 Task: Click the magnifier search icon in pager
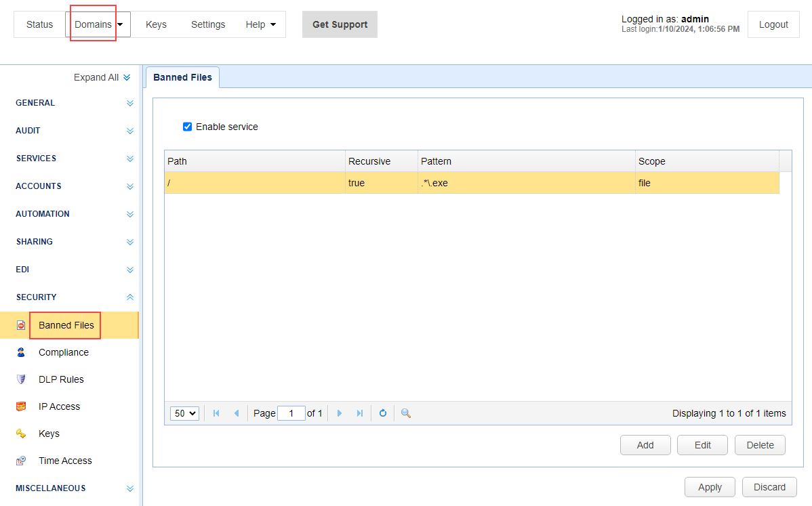406,413
